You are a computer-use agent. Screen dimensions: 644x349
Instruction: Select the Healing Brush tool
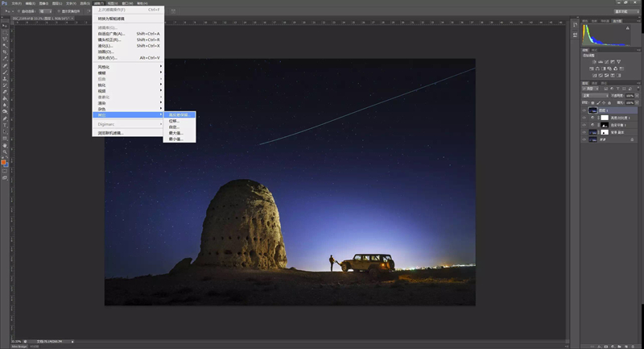tap(5, 65)
